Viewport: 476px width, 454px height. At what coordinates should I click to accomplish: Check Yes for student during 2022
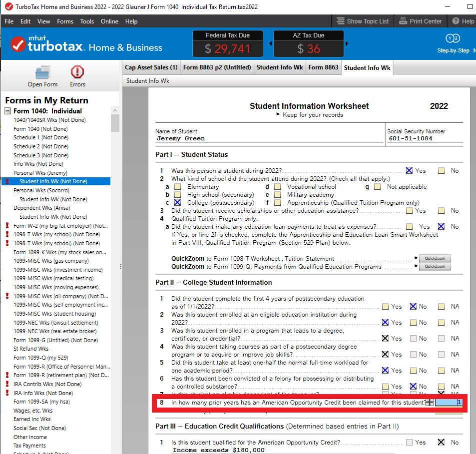(409, 170)
